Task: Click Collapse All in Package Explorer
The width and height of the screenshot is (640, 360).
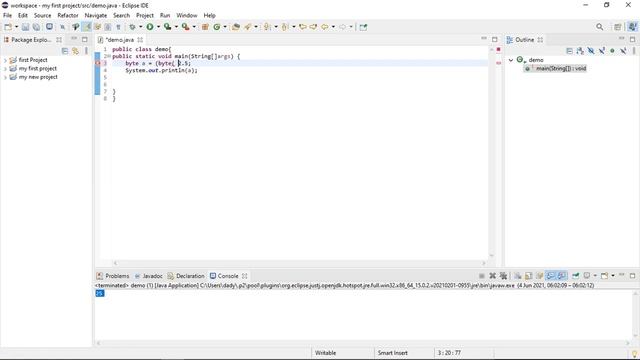Action: click(x=65, y=51)
